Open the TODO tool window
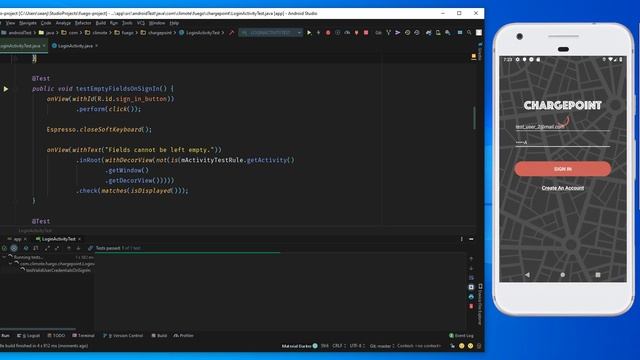Viewport: 640px width, 360px height. click(x=56, y=336)
